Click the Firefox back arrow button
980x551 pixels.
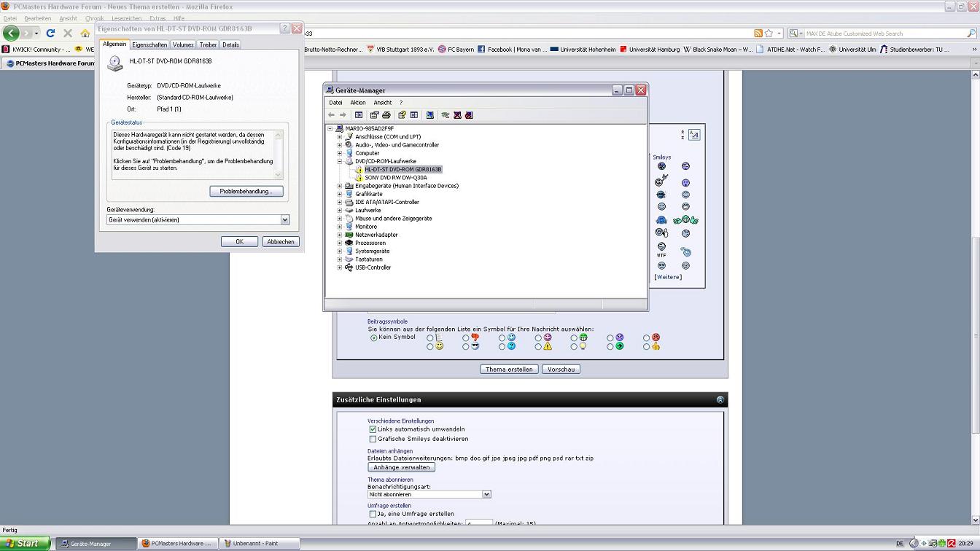[x=12, y=33]
